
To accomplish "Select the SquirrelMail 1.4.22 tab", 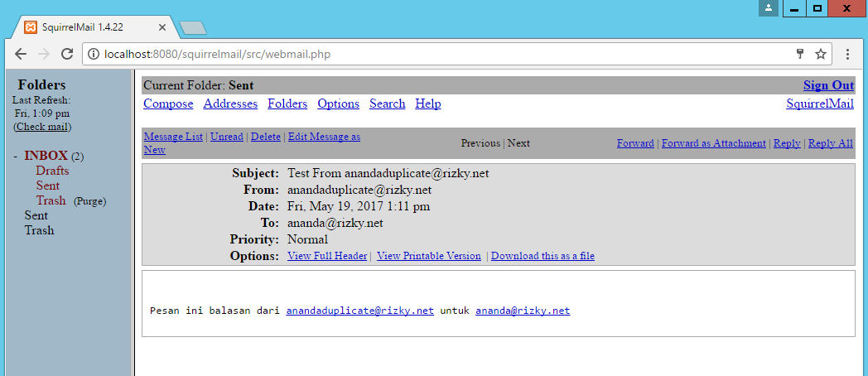I will 94,27.
